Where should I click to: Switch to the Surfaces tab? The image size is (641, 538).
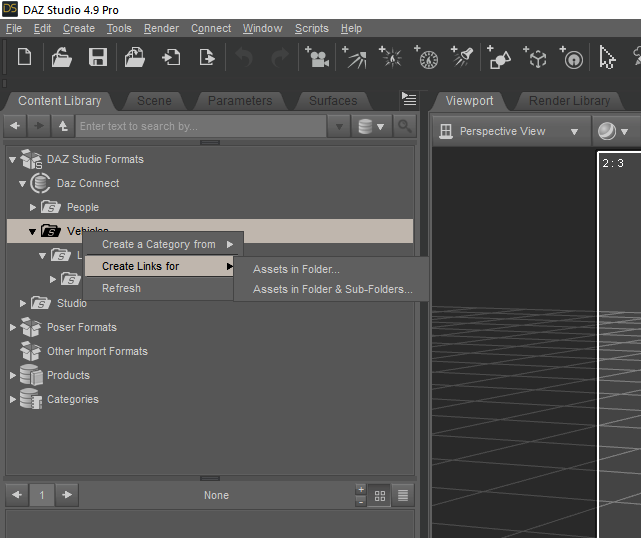[333, 101]
